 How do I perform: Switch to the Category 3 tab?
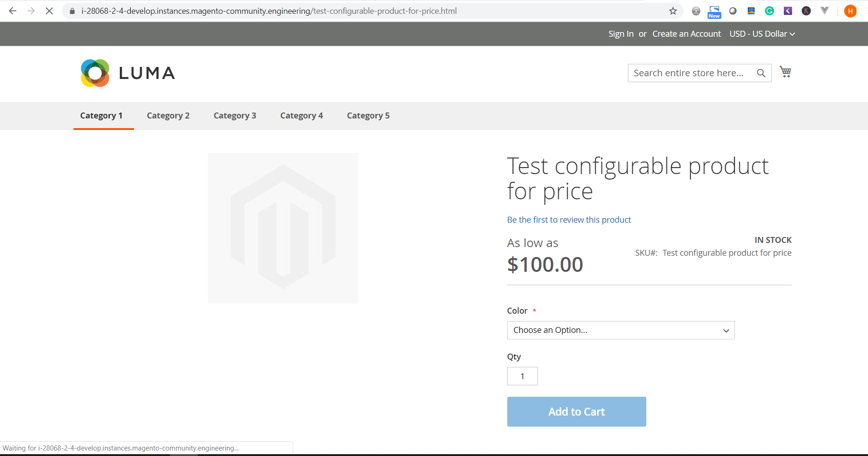[x=235, y=115]
